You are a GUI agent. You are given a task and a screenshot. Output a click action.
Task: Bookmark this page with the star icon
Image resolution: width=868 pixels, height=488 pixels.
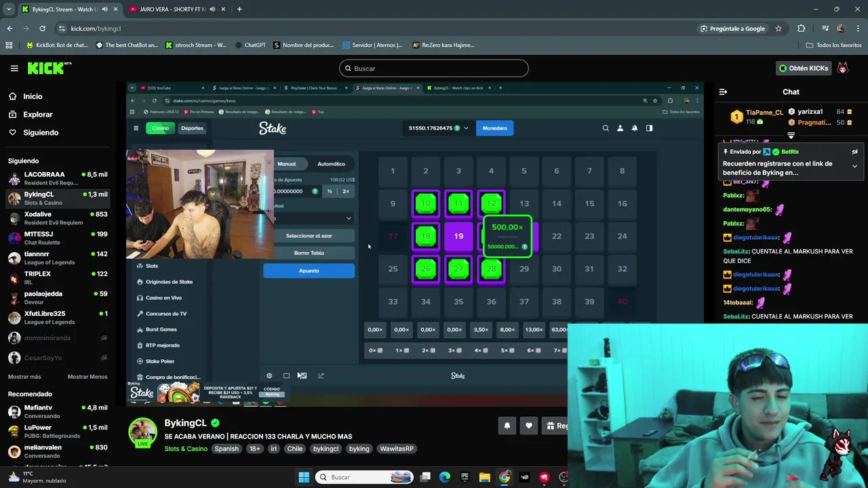778,28
